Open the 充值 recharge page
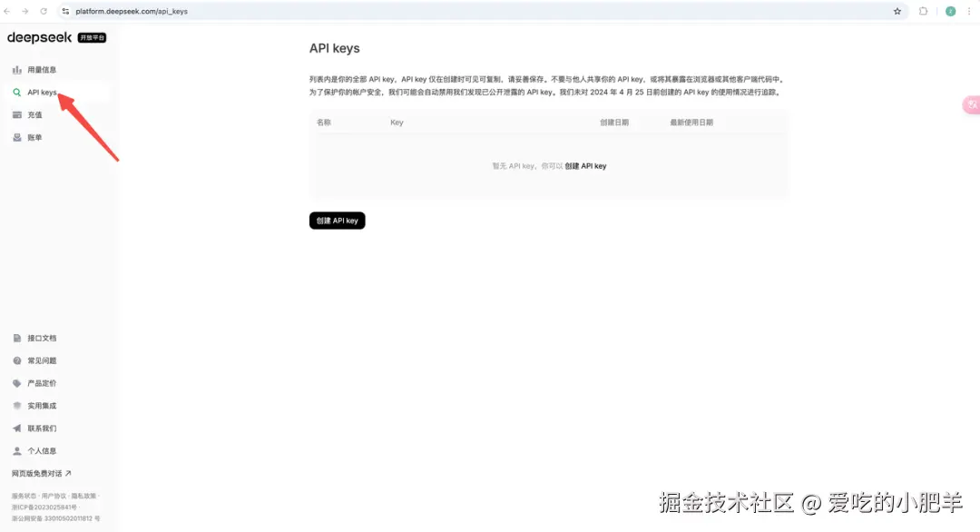 [33, 114]
